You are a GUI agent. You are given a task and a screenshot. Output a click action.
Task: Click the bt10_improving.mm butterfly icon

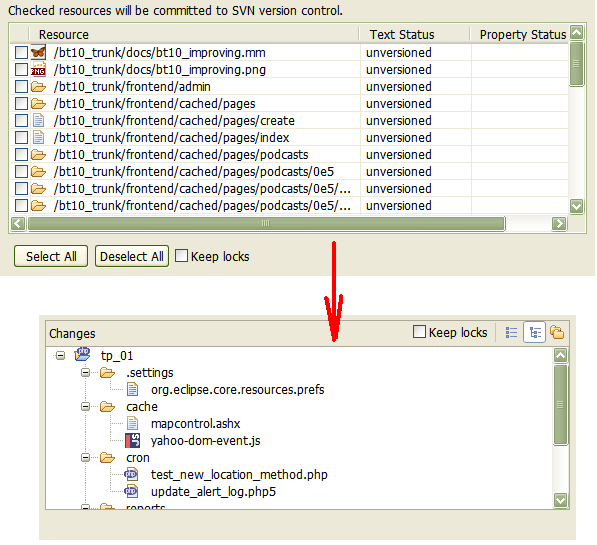coord(38,53)
